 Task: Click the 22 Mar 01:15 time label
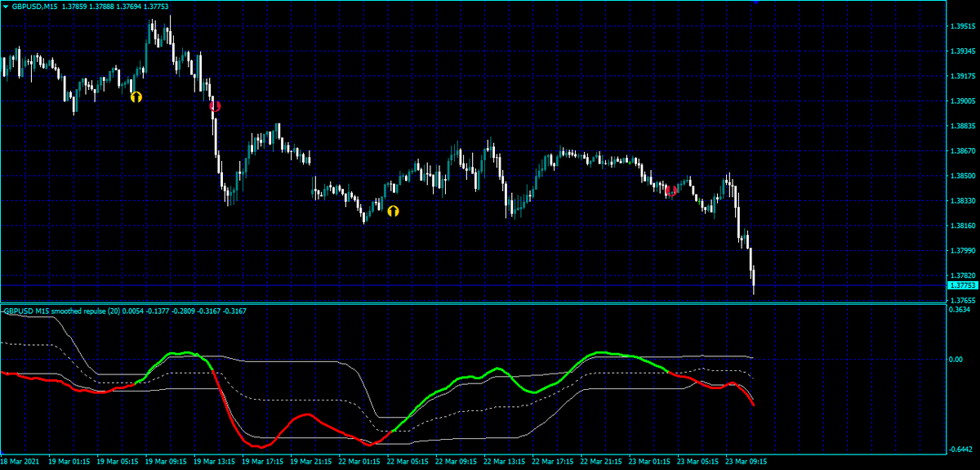(x=360, y=462)
